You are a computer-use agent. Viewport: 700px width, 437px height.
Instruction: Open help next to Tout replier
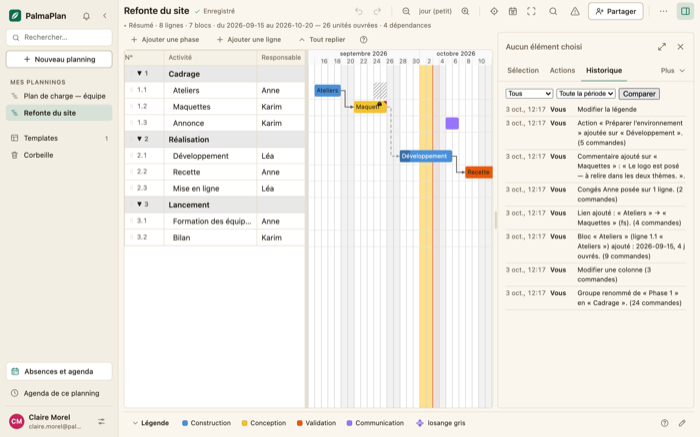point(363,40)
